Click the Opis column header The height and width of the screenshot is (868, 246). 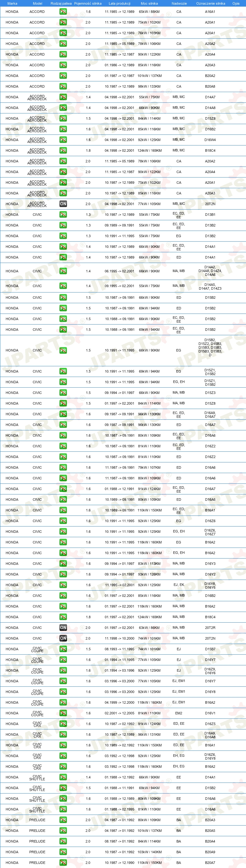coord(236,3)
